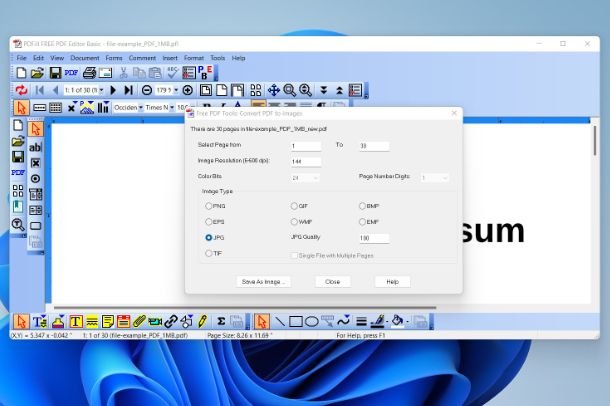Choose the GIF image type option
This screenshot has height=406, width=610.
pos(293,206)
